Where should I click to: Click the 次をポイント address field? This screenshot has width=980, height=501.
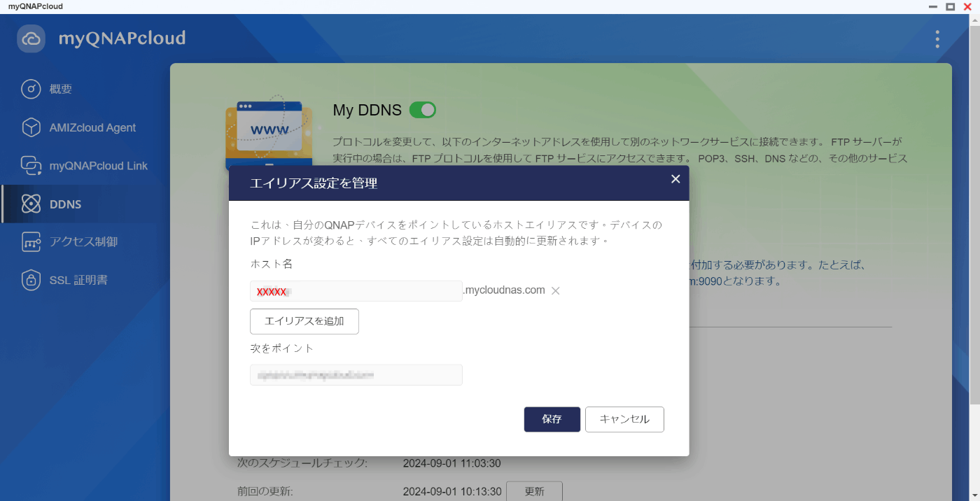coord(356,374)
